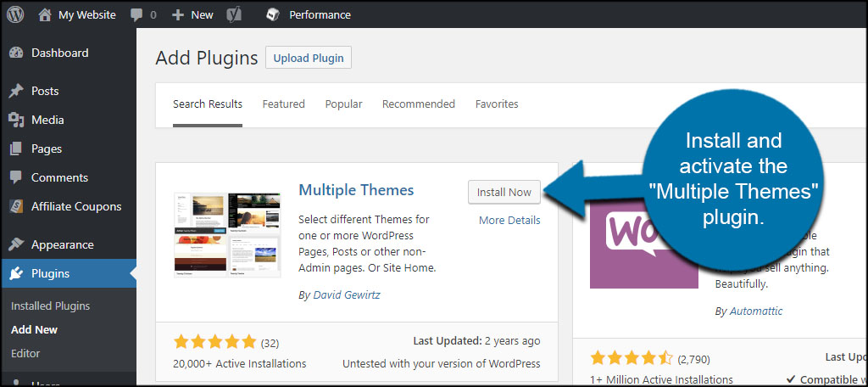Click the Dashboard gauge icon
868x387 pixels.
[x=17, y=53]
